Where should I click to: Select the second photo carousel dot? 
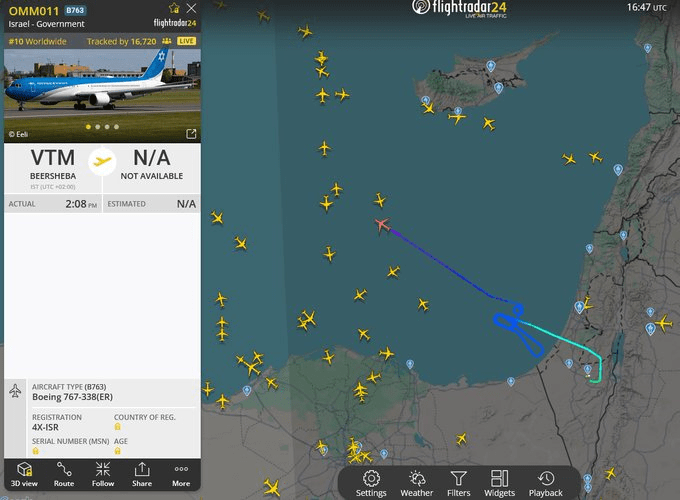[98, 127]
